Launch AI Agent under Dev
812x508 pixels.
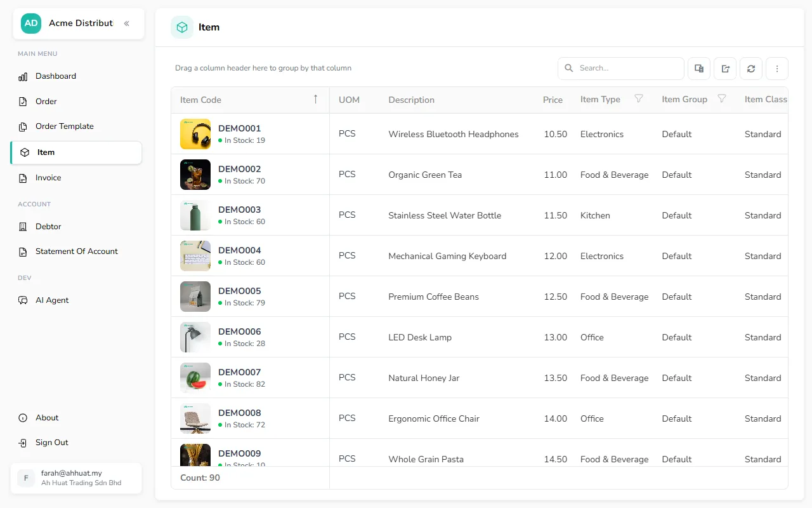click(x=76, y=300)
